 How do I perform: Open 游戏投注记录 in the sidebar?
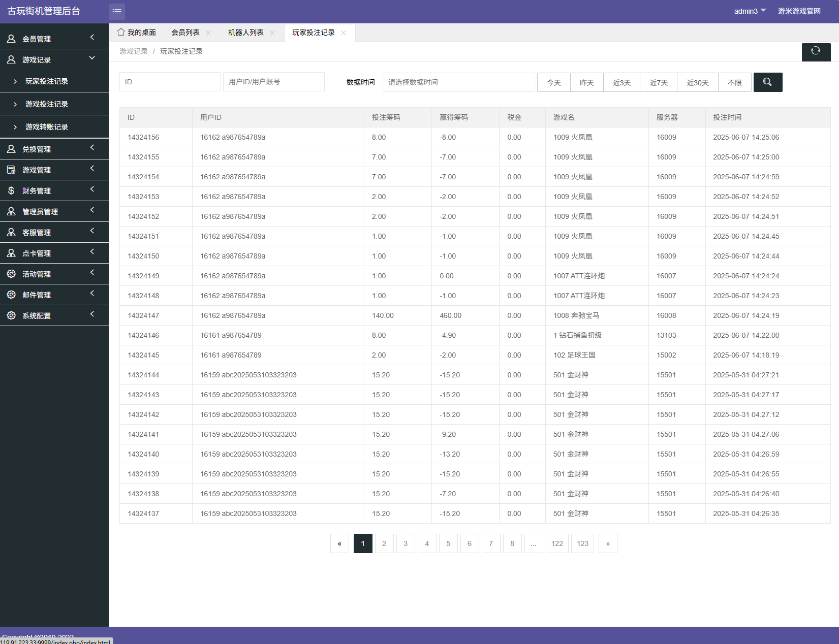coord(47,104)
